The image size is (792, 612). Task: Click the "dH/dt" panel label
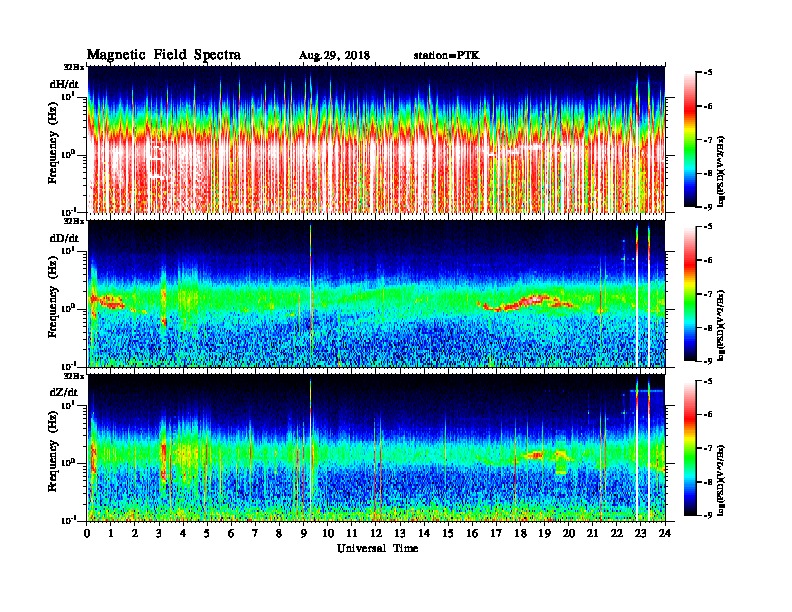click(x=64, y=84)
